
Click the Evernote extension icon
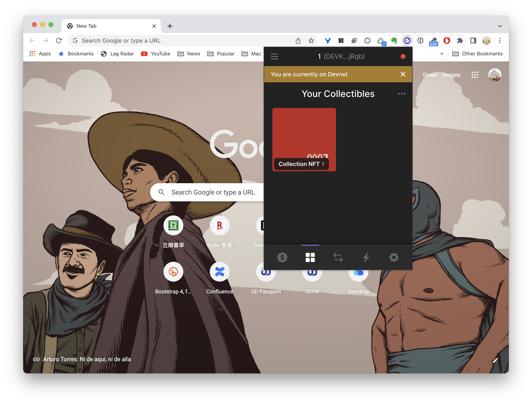(x=394, y=41)
